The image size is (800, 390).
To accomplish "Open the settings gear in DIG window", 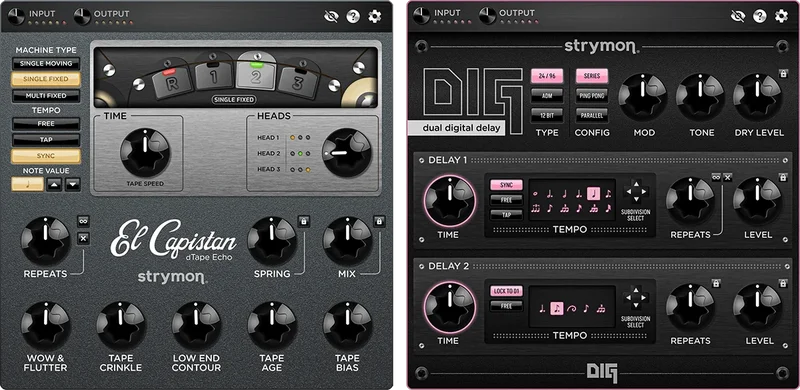I will coord(782,16).
